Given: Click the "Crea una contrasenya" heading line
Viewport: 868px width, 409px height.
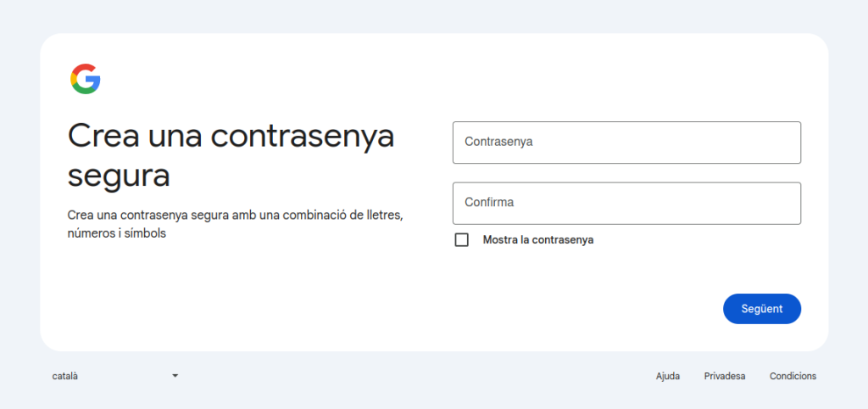Looking at the screenshot, I should (231, 136).
